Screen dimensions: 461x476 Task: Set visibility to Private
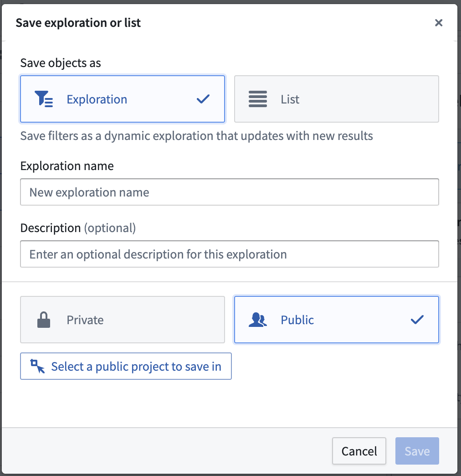coord(123,320)
